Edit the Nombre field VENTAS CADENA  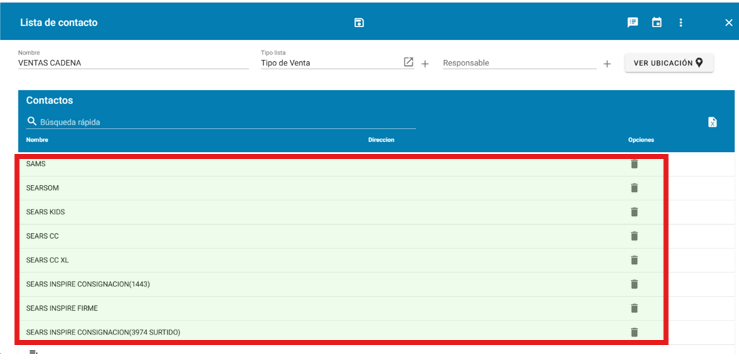(133, 63)
